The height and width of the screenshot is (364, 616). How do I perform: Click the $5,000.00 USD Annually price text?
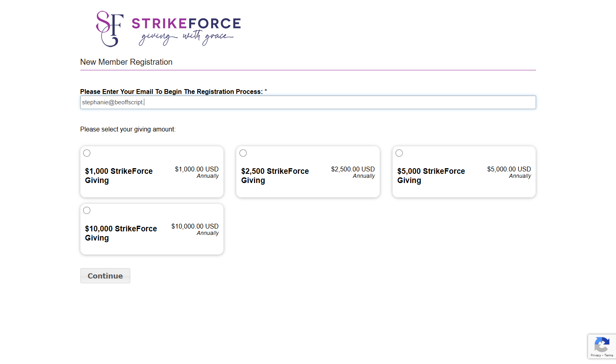[x=509, y=172]
